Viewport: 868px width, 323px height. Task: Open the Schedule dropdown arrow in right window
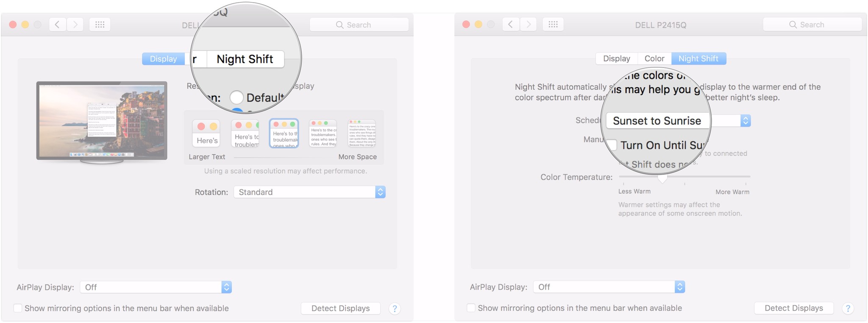746,121
